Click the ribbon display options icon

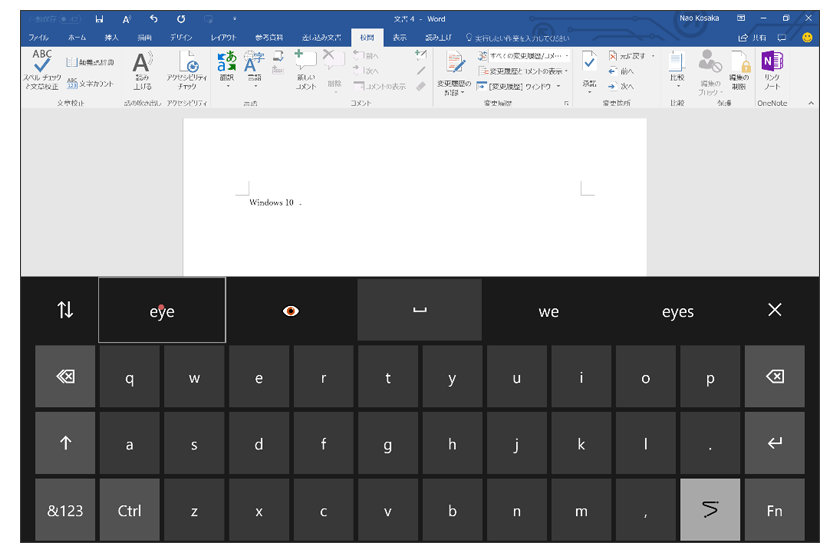click(741, 18)
